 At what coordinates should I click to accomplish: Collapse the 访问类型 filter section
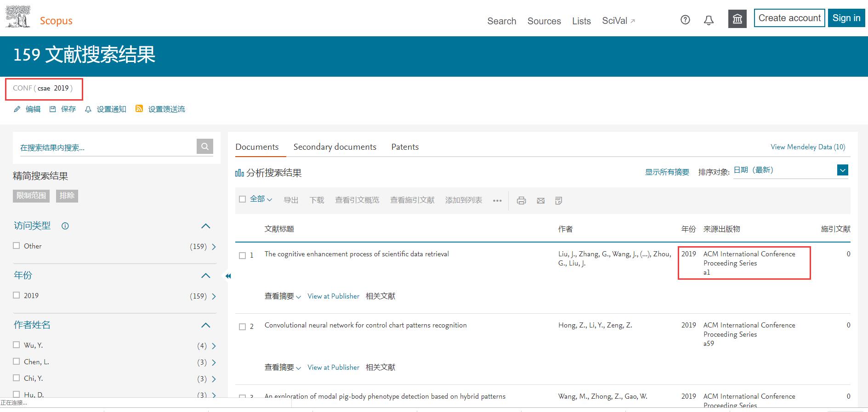[x=206, y=226]
